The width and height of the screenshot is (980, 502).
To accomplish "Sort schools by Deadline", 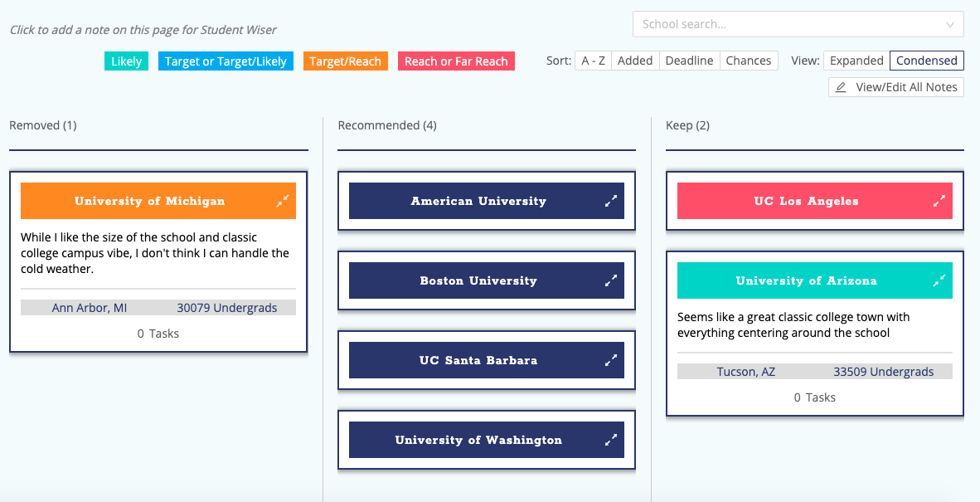I will click(x=689, y=61).
